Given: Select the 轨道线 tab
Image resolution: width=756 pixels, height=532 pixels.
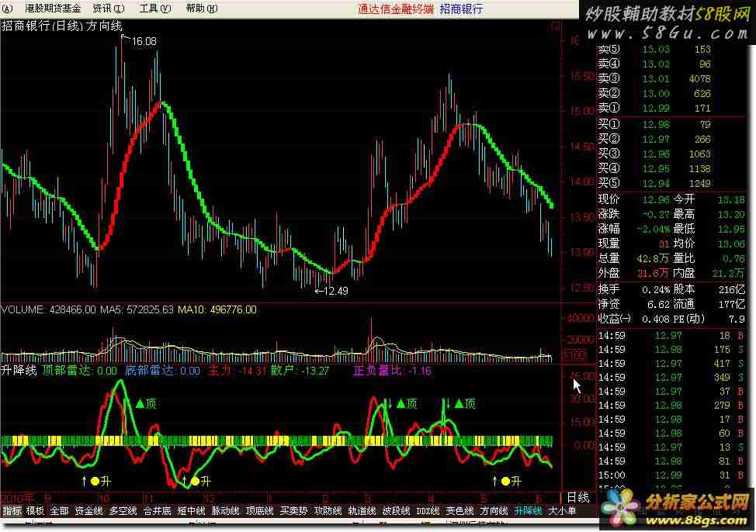Looking at the screenshot, I should tap(362, 510).
